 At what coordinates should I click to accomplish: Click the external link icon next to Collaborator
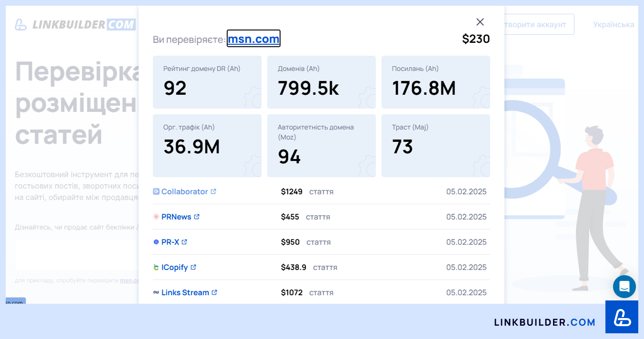pyautogui.click(x=213, y=191)
